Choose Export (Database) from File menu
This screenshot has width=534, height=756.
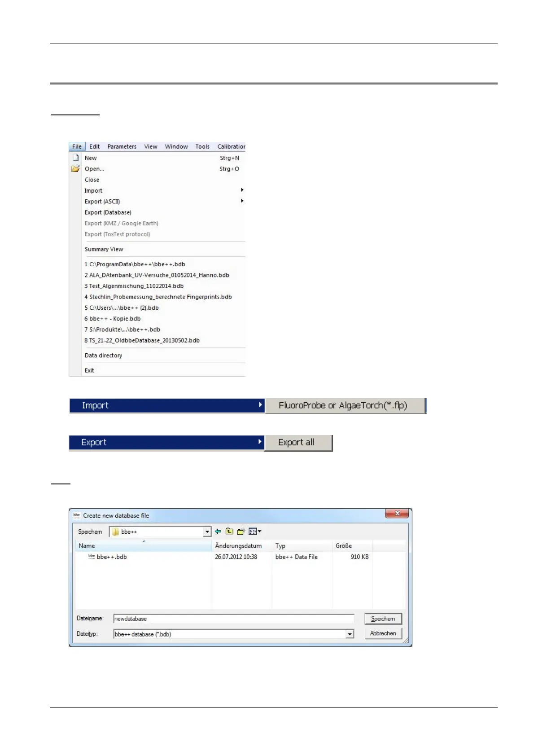click(108, 212)
